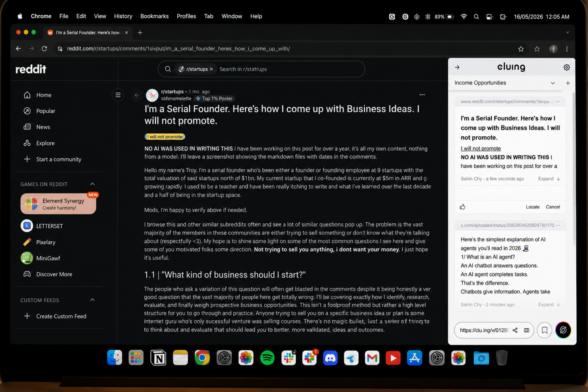Like the Serial Founder clip with thumbs-up
Image resolution: width=588 pixels, height=392 pixels.
462,207
